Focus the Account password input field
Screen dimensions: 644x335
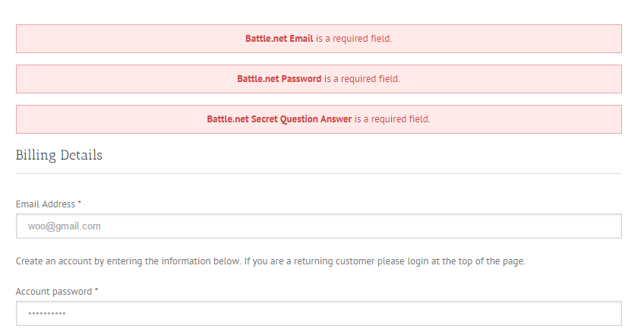pyautogui.click(x=319, y=313)
